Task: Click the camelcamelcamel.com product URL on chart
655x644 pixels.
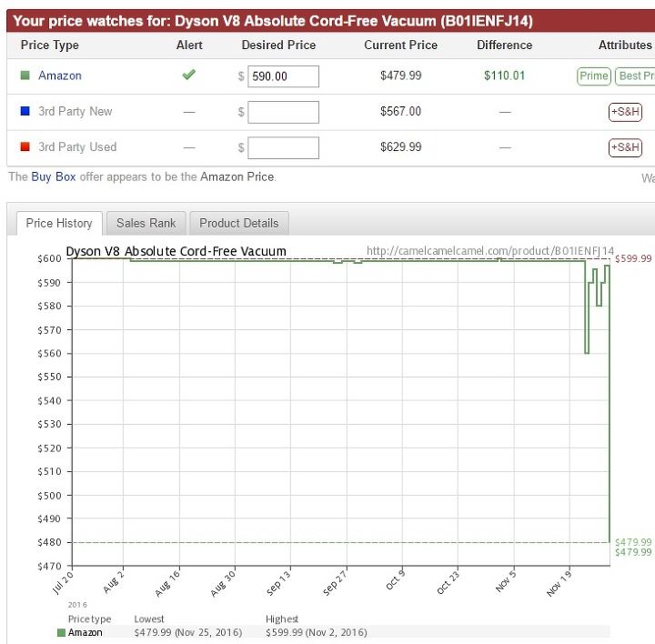Action: click(490, 250)
